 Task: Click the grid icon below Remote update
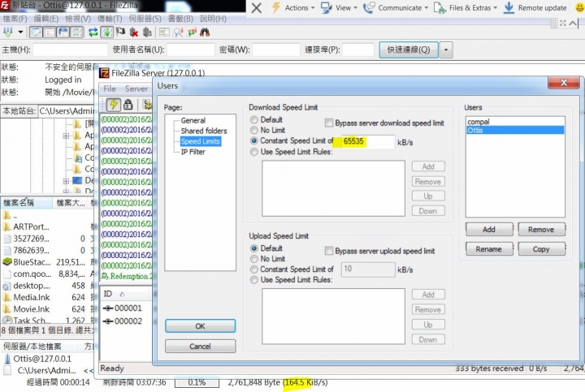[x=554, y=23]
